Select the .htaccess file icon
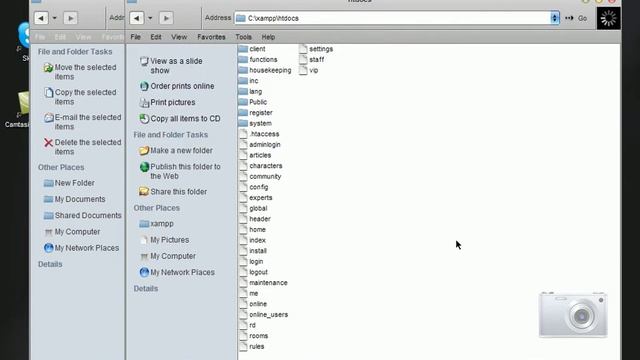The height and width of the screenshot is (360, 640). point(244,134)
